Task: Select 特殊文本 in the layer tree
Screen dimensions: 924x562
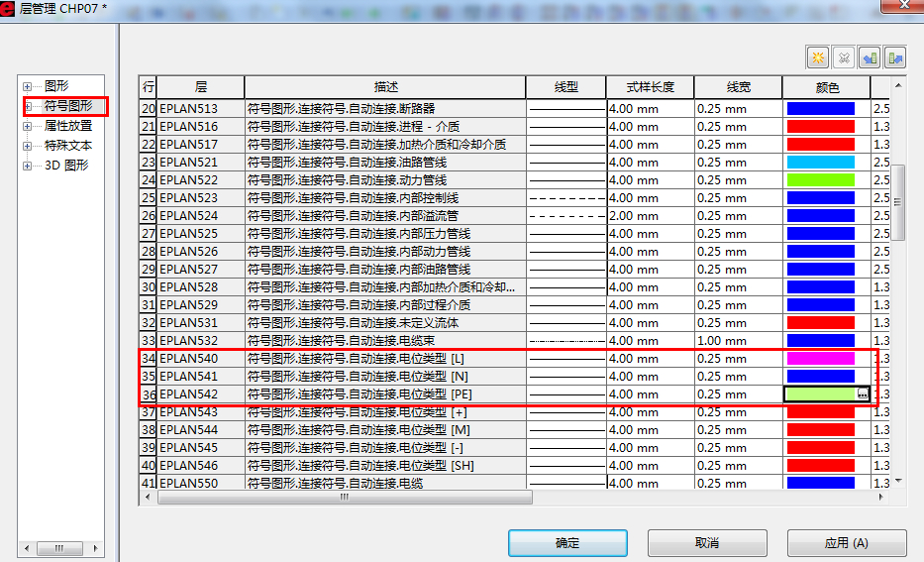Action: pos(68,145)
